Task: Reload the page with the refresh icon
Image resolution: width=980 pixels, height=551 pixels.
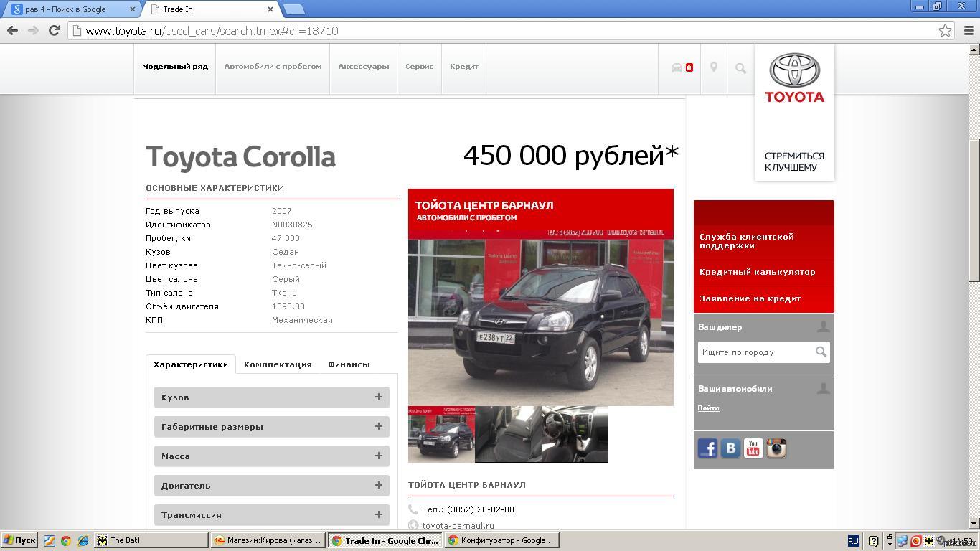Action: click(x=54, y=30)
